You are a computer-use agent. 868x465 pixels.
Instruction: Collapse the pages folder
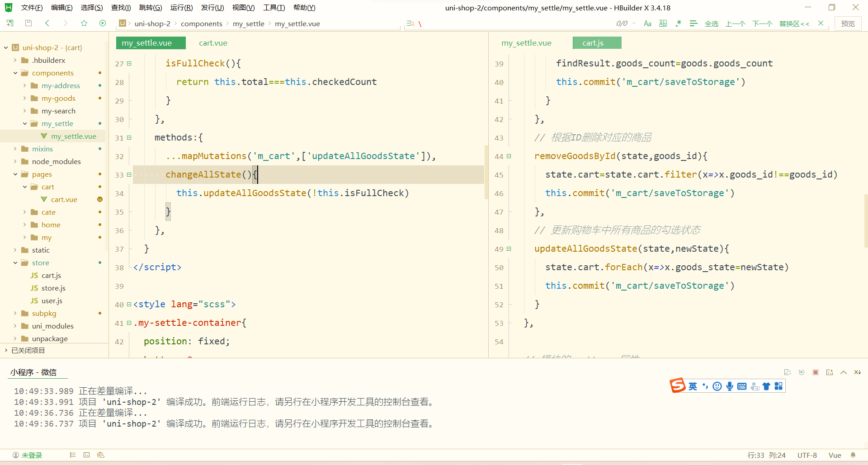[15, 174]
